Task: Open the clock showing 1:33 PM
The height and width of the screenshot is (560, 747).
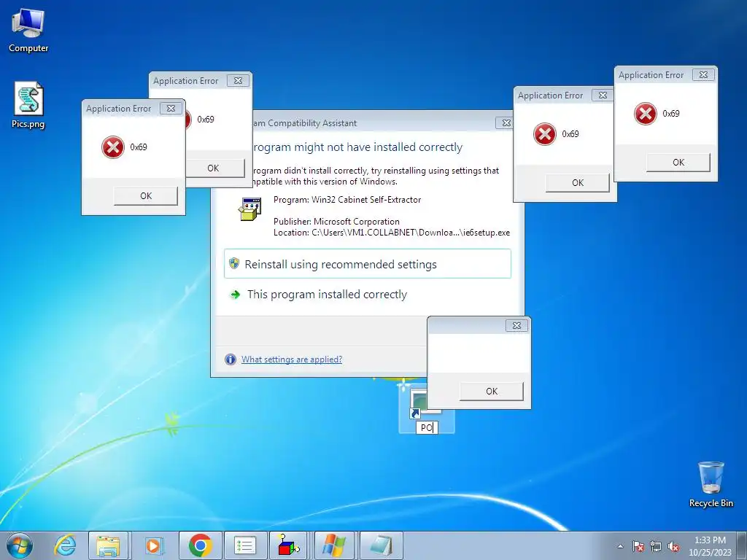Action: tap(710, 546)
